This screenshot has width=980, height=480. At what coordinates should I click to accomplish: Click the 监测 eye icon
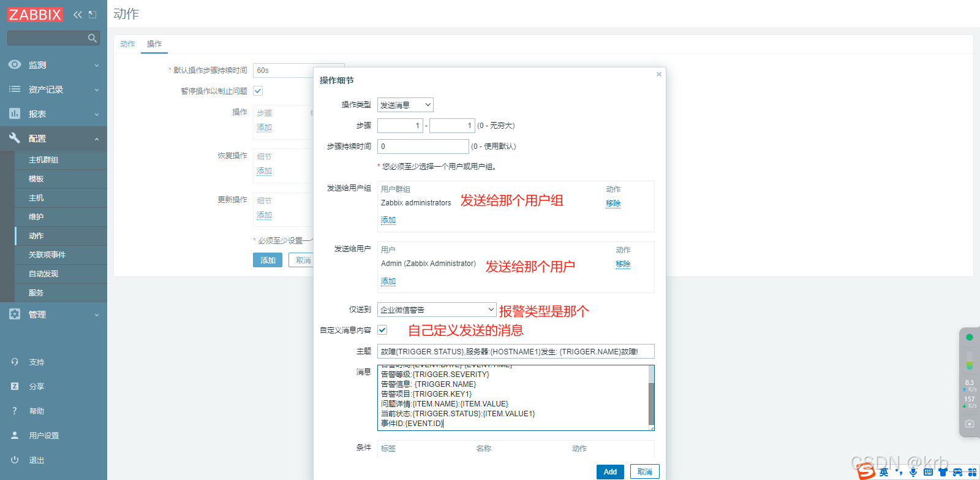(15, 64)
